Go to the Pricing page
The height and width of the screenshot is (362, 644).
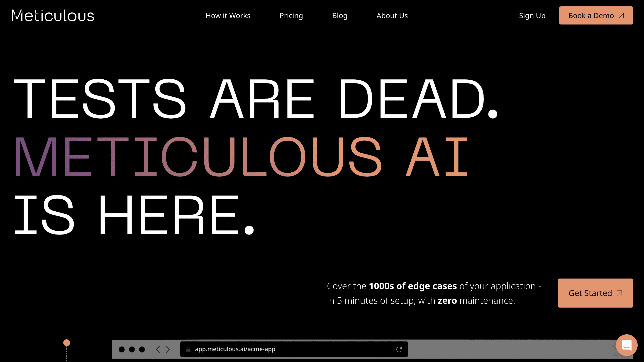pos(291,15)
